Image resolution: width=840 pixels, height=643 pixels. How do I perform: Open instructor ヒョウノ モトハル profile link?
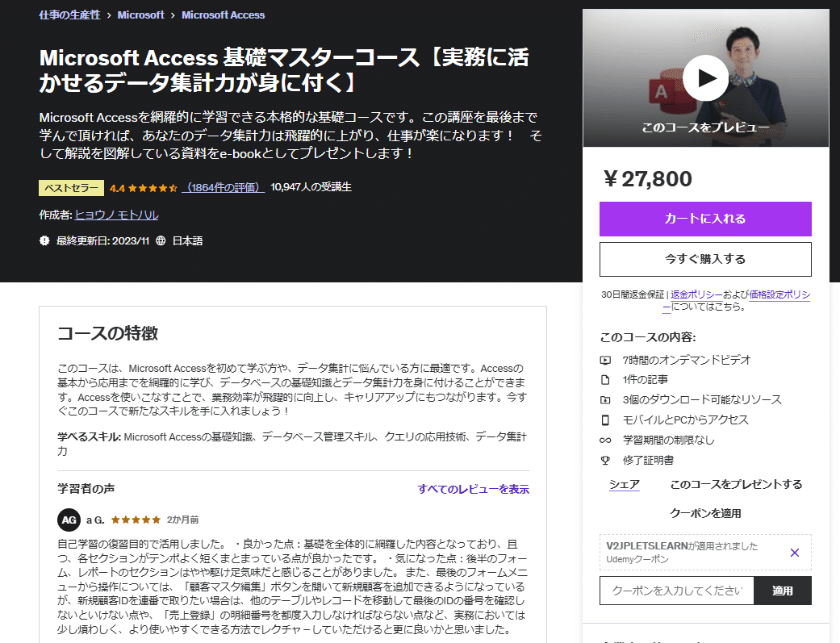(117, 215)
